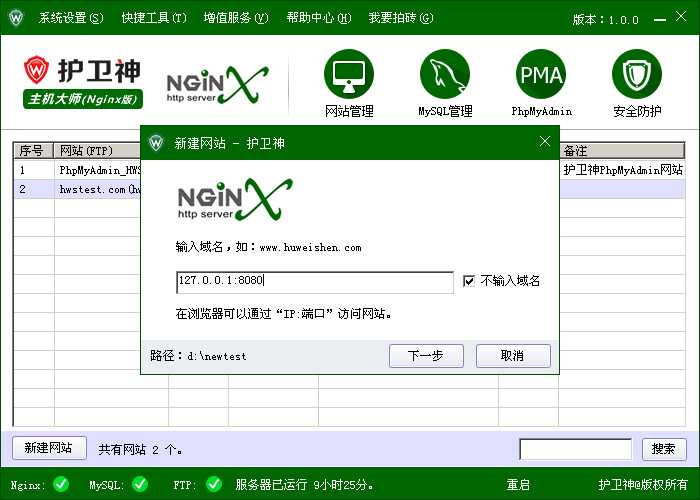This screenshot has height=500, width=700.
Task: Close the main 护卫神 window
Action: point(681,17)
